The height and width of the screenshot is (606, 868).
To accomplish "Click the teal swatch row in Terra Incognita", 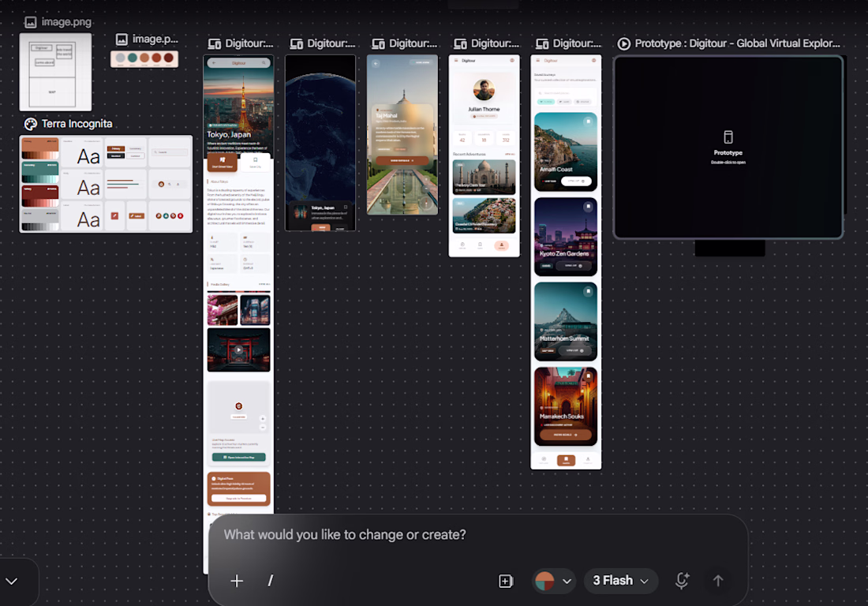I will (x=40, y=172).
